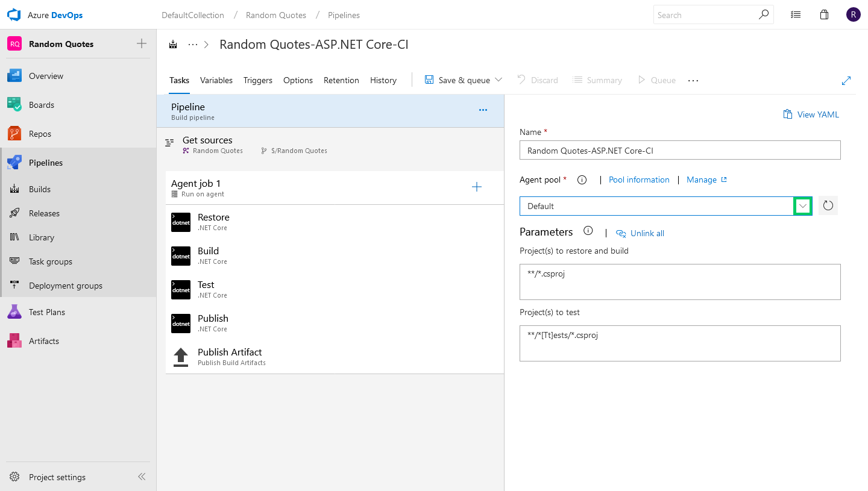868x491 pixels.
Task: Click the Azure DevOps logo icon
Action: 14,15
